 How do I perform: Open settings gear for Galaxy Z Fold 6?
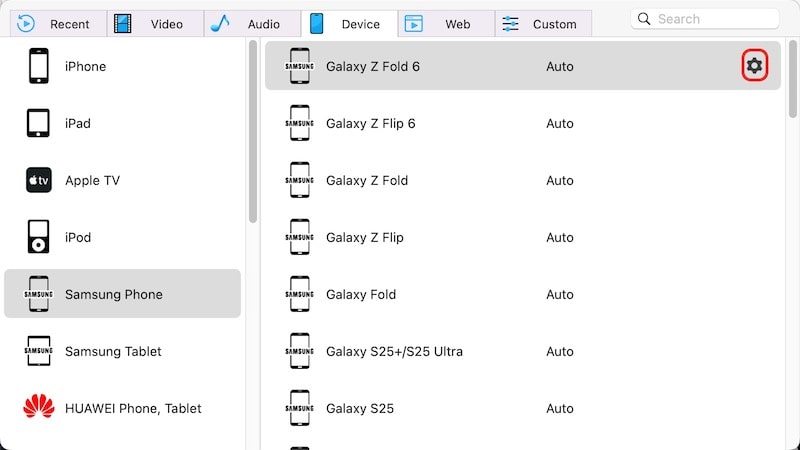(x=754, y=66)
